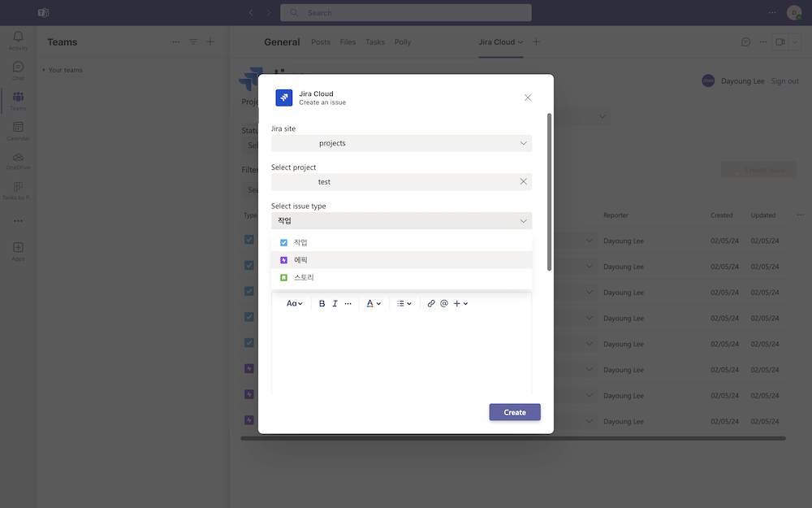Switch to the Posts tab

pyautogui.click(x=321, y=42)
